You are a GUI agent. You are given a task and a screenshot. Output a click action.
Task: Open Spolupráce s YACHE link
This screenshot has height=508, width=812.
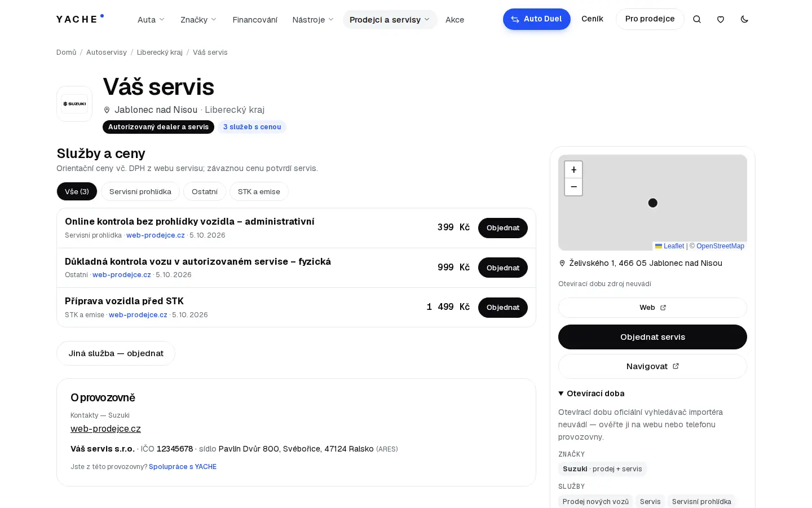tap(183, 467)
